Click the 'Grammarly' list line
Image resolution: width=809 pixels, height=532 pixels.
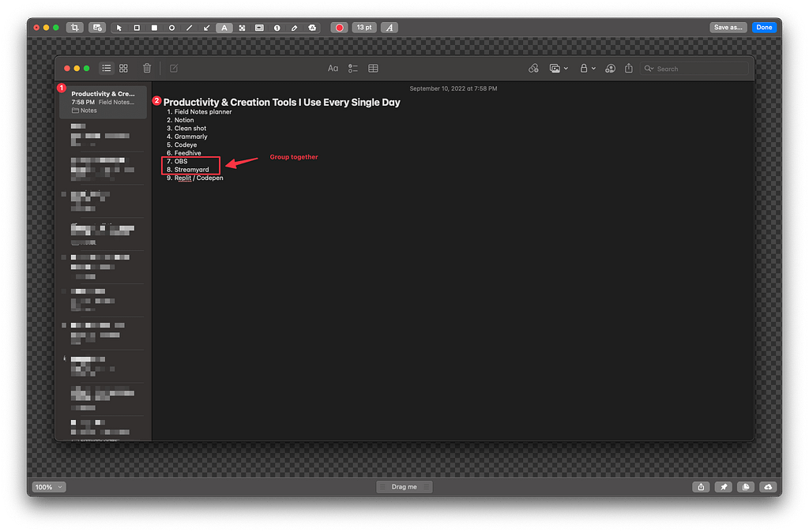point(191,137)
